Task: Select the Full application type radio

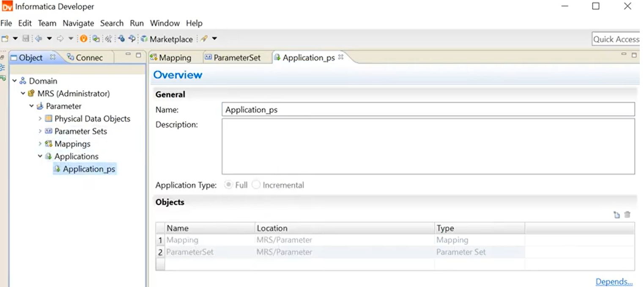Action: pyautogui.click(x=229, y=185)
